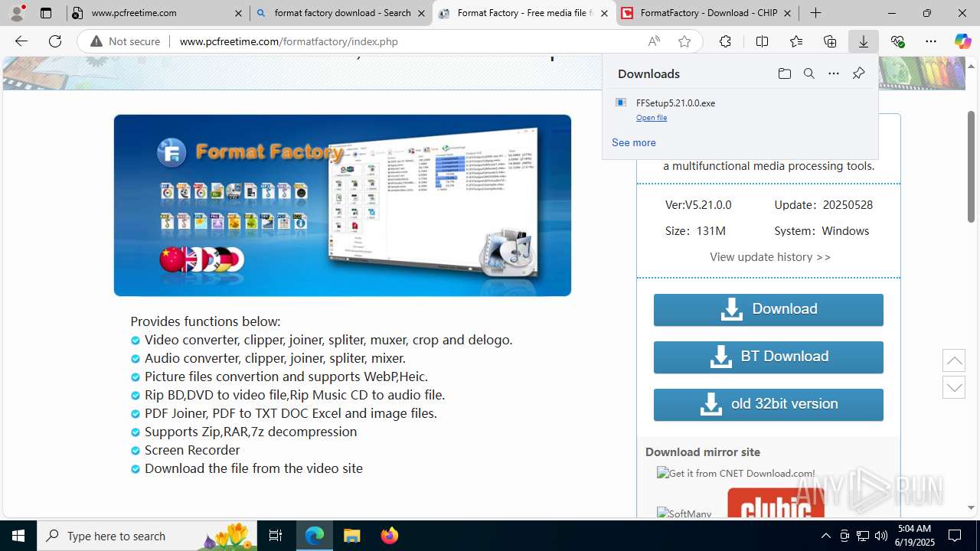Viewport: 980px width, 551px height.
Task: Open more options in the Downloads panel
Action: point(834,73)
